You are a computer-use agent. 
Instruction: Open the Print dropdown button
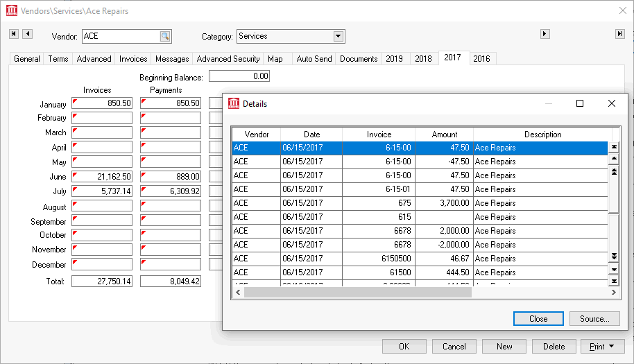[603, 347]
